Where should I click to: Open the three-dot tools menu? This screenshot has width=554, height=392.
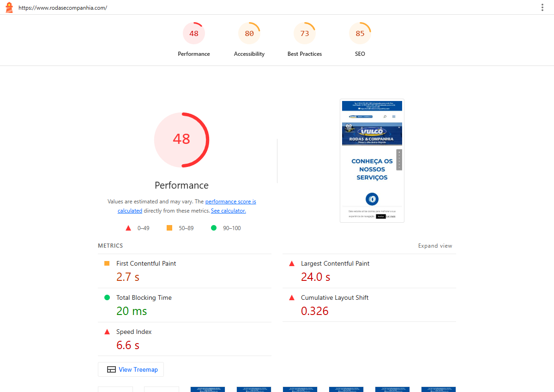[x=542, y=7]
